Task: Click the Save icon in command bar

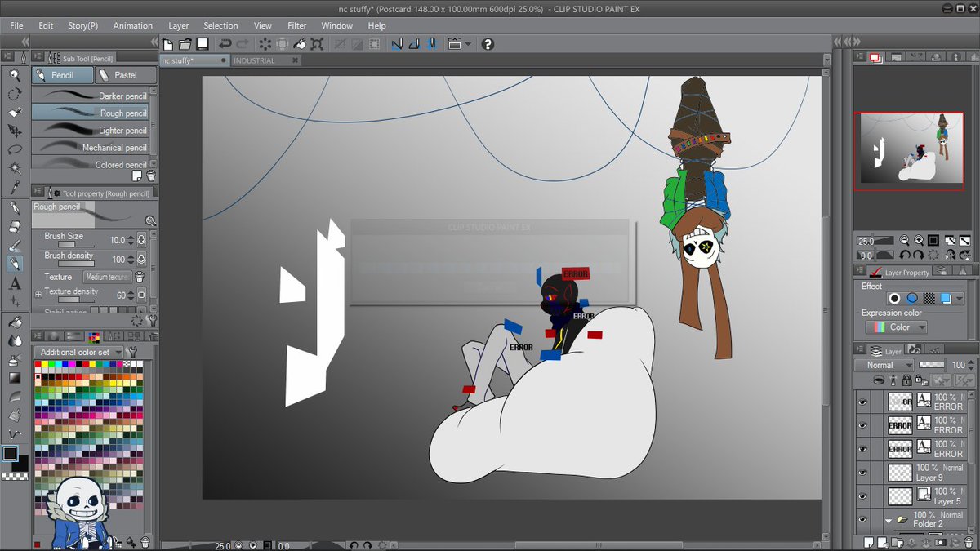Action: coord(202,44)
